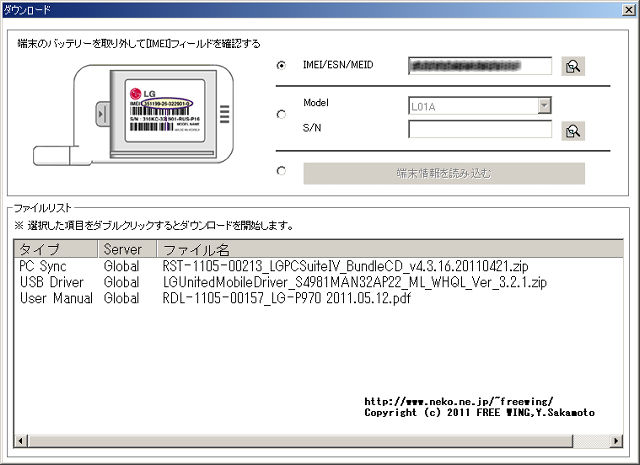Click the 端末情報を読み込む button
Image resolution: width=640 pixels, height=465 pixels.
[x=444, y=174]
